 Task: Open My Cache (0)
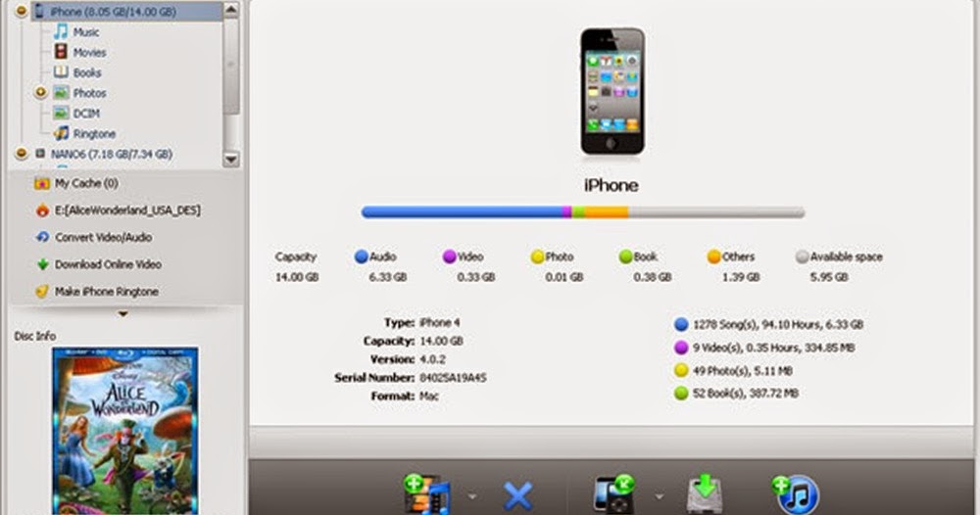coord(86,183)
